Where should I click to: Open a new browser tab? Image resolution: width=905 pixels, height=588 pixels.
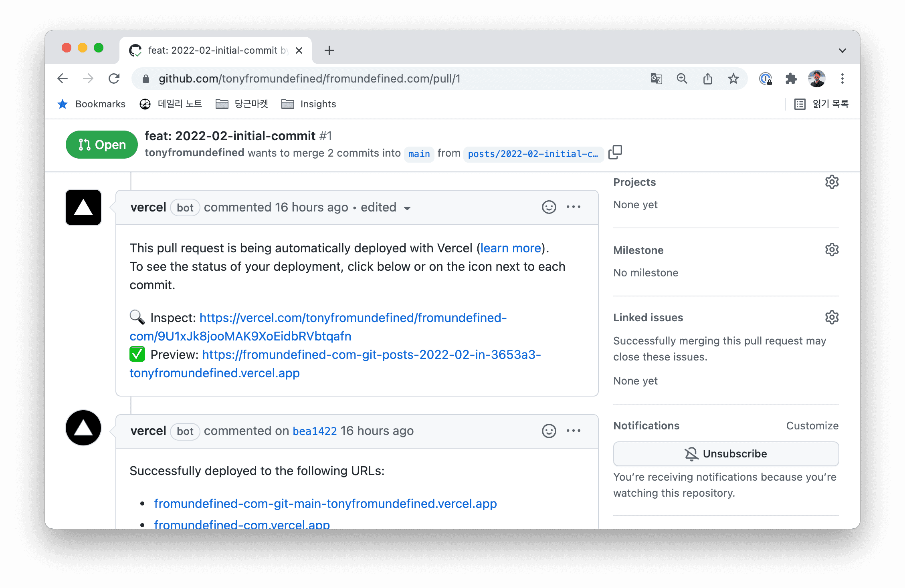coord(329,50)
